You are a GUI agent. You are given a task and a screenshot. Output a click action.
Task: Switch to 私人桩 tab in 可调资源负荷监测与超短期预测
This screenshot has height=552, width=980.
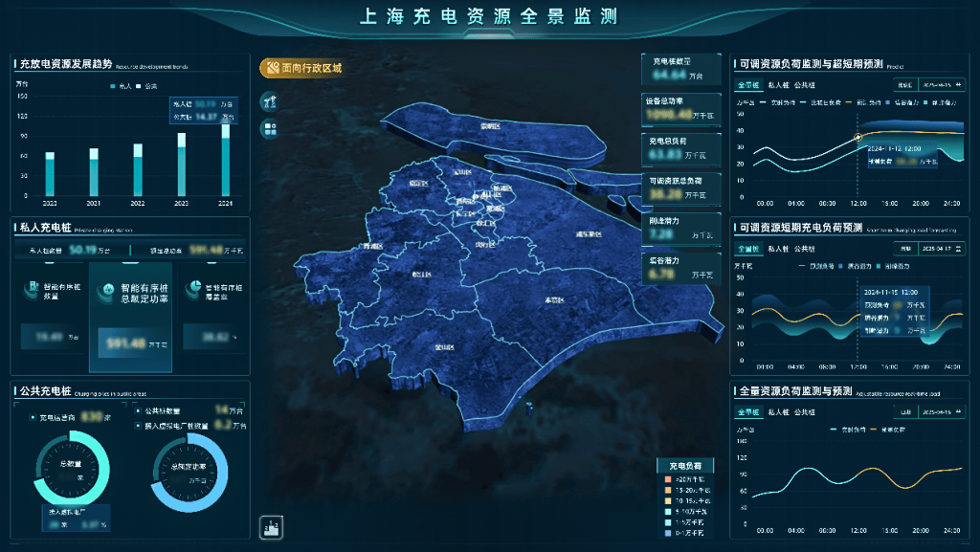778,86
